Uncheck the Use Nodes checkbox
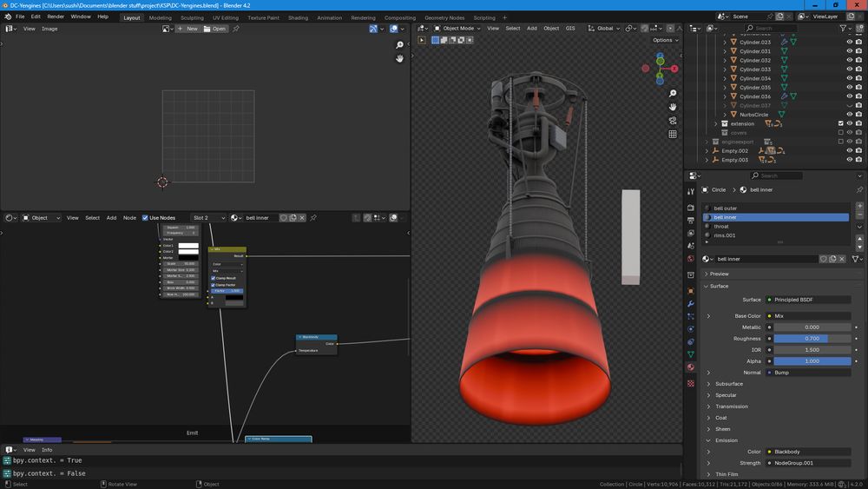The width and height of the screenshot is (868, 489). (x=145, y=218)
